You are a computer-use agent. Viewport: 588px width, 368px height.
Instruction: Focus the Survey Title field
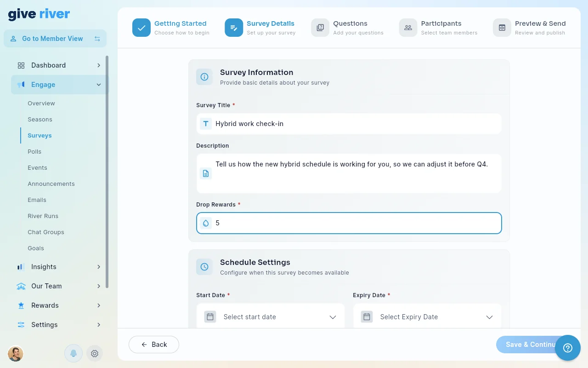click(x=349, y=124)
